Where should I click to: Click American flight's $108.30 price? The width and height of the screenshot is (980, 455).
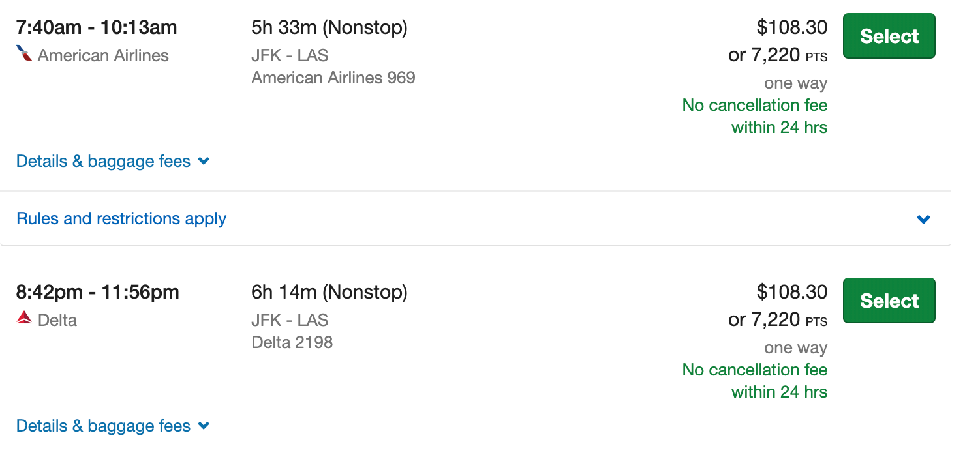[x=791, y=27]
